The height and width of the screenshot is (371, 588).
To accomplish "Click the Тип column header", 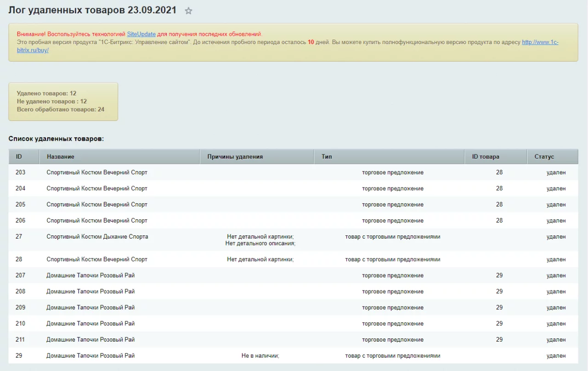I will tap(327, 157).
